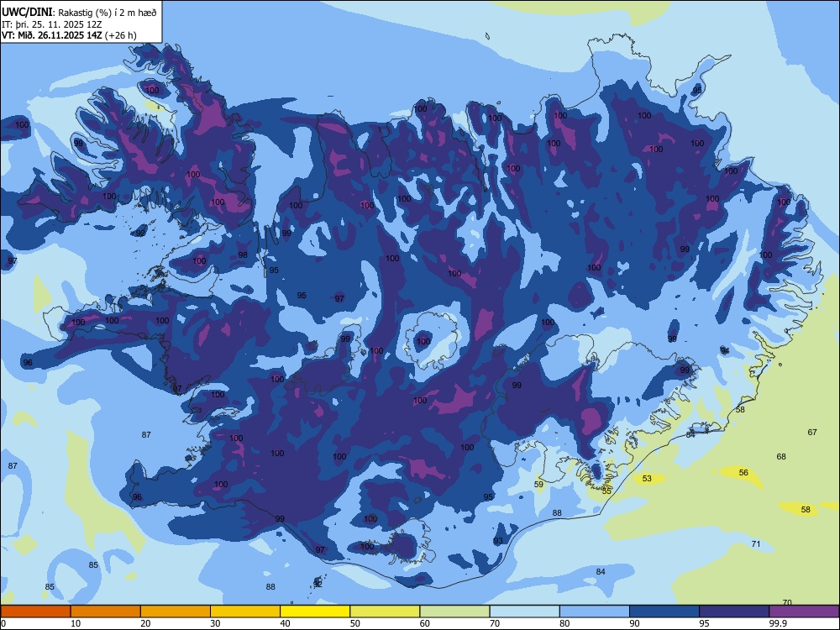This screenshot has width=840, height=630.
Task: Click the humidity value '68' over the sea
Action: pos(781,456)
